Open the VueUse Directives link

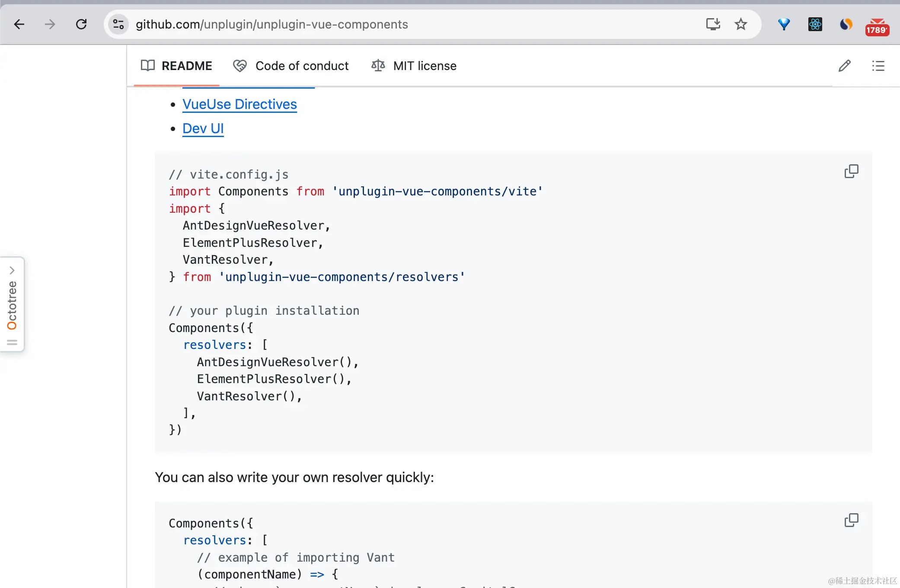pyautogui.click(x=239, y=104)
